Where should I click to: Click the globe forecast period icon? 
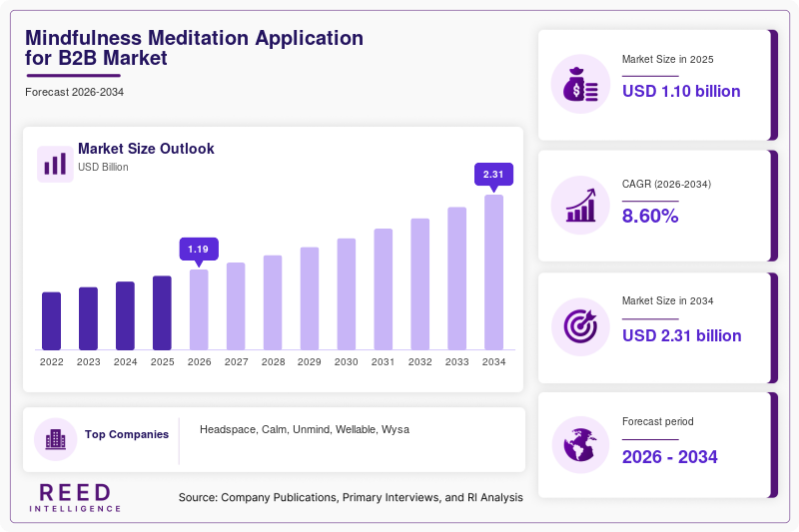pyautogui.click(x=580, y=445)
